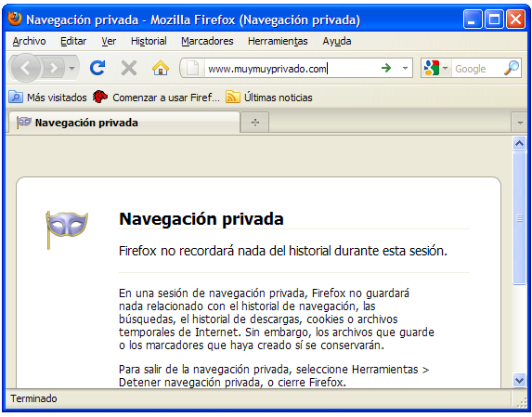Click the vertical scrollbar thumb

pyautogui.click(x=519, y=218)
